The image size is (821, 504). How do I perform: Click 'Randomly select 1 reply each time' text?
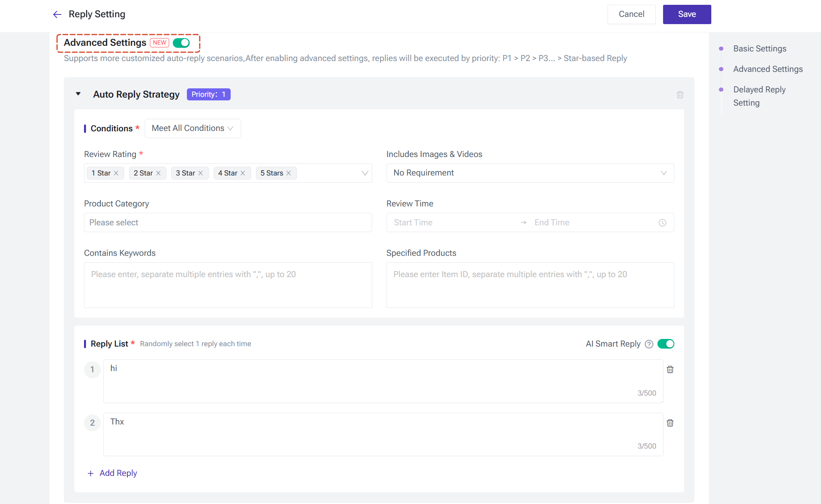tap(195, 344)
